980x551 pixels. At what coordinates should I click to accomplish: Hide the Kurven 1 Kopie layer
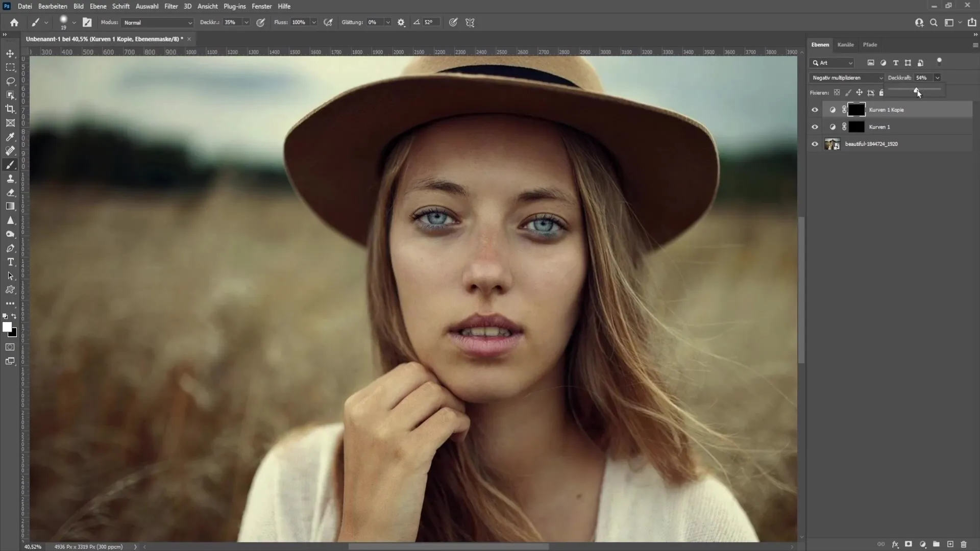coord(815,110)
